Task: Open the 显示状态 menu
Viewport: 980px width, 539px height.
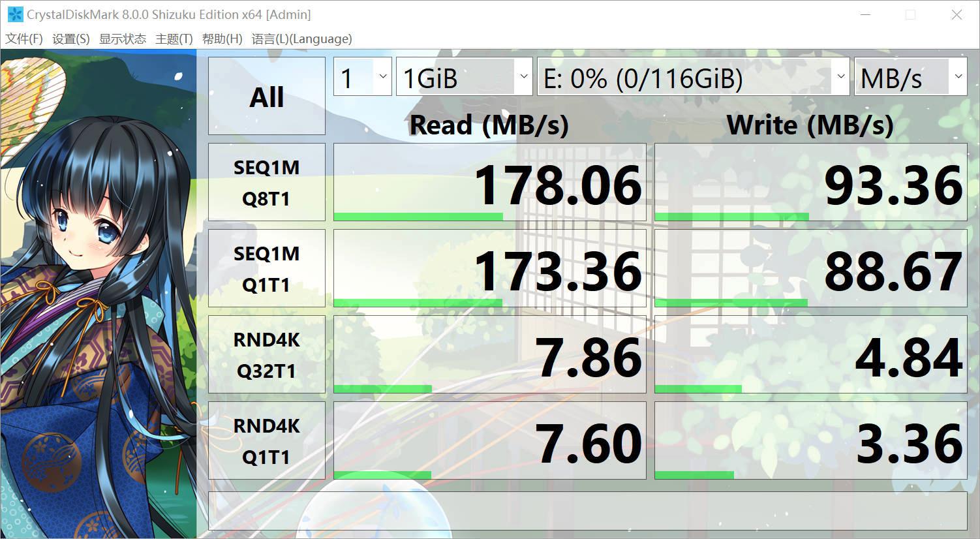Action: 123,38
